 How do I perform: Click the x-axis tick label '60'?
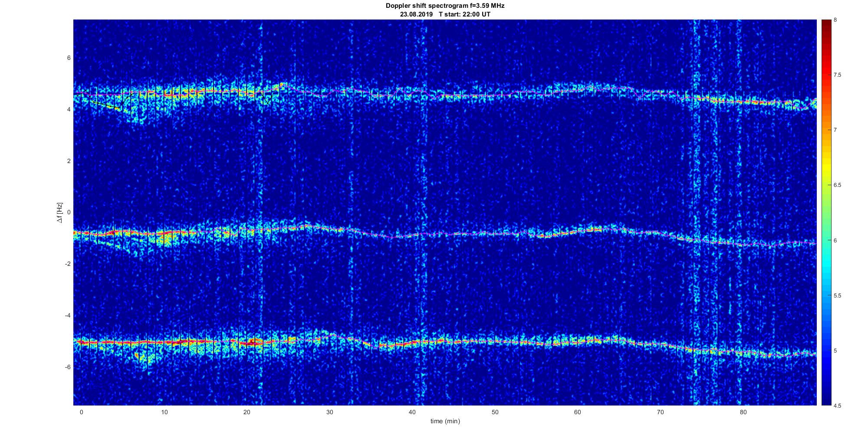pyautogui.click(x=578, y=412)
